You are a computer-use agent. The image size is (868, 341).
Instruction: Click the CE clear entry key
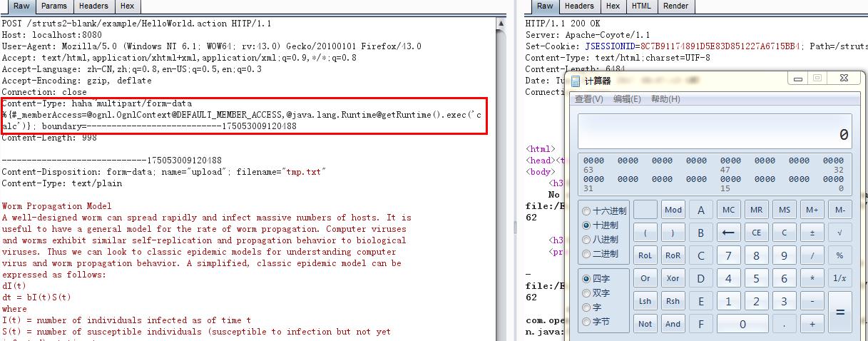[756, 233]
